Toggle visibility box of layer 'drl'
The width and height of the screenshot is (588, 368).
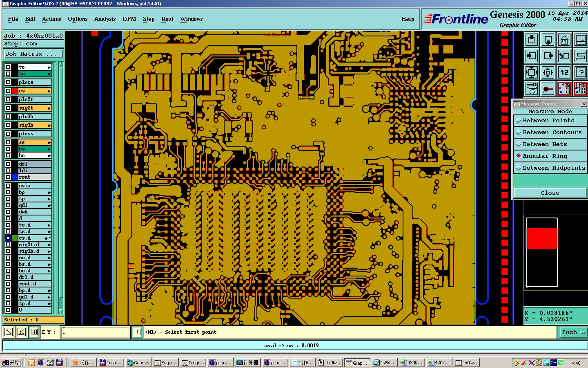point(8,164)
